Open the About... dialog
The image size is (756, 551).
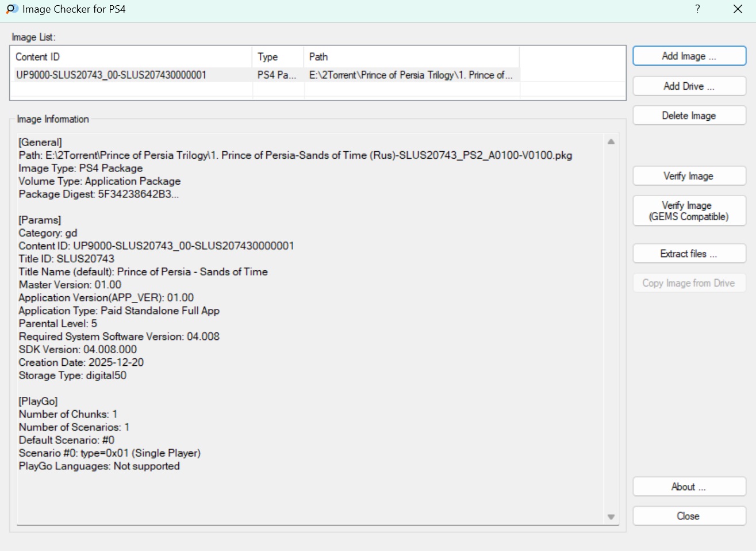tap(689, 487)
